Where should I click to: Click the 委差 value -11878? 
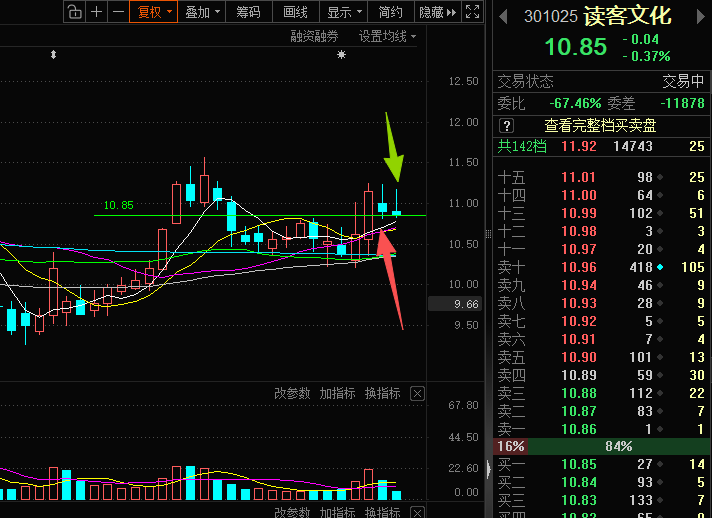[682, 104]
